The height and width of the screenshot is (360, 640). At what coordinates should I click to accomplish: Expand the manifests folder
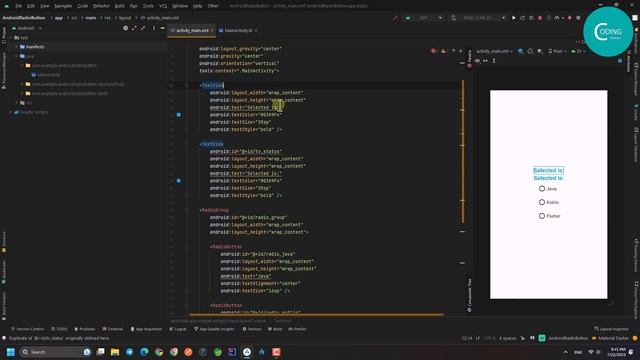(x=17, y=47)
